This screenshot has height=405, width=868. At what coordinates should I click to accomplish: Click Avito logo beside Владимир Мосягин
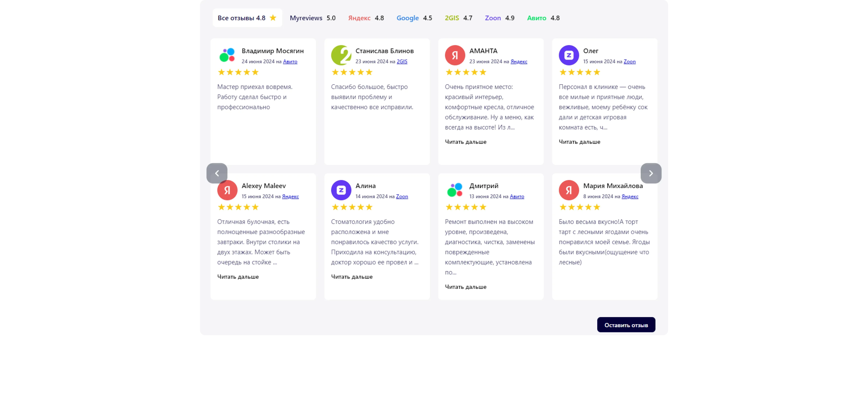coord(227,55)
